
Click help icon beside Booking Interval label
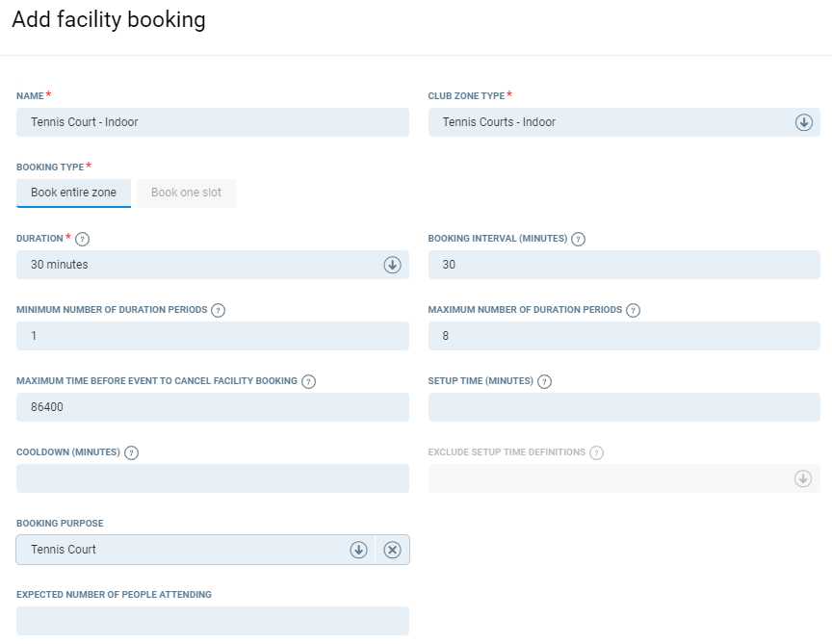(578, 240)
